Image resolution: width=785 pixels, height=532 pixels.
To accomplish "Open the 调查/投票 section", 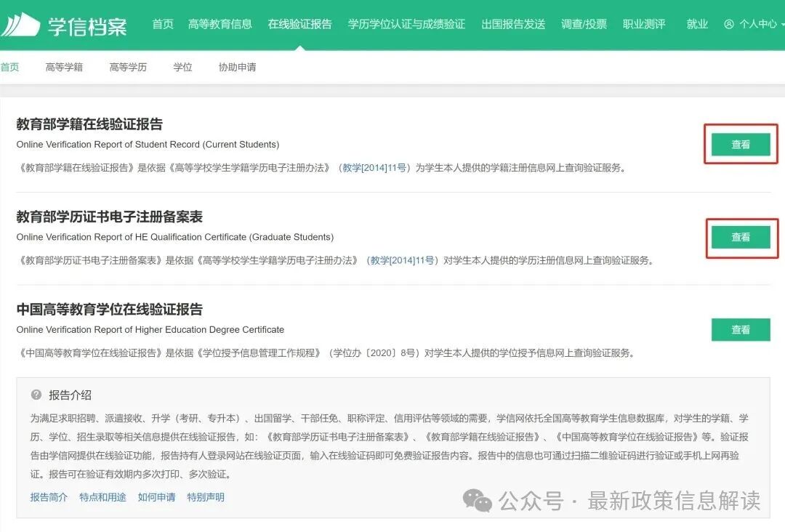I will coord(583,23).
